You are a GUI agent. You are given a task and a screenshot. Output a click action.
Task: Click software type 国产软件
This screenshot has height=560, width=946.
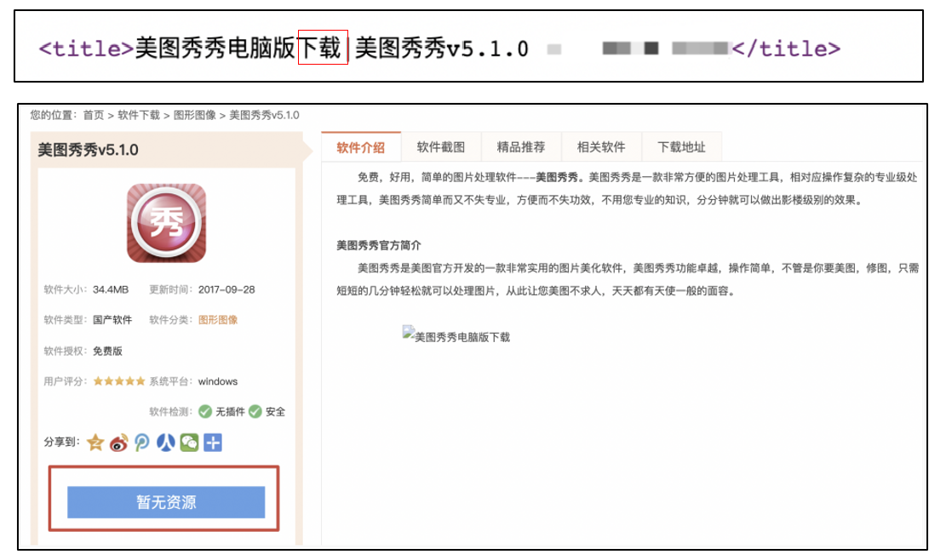coord(112,319)
